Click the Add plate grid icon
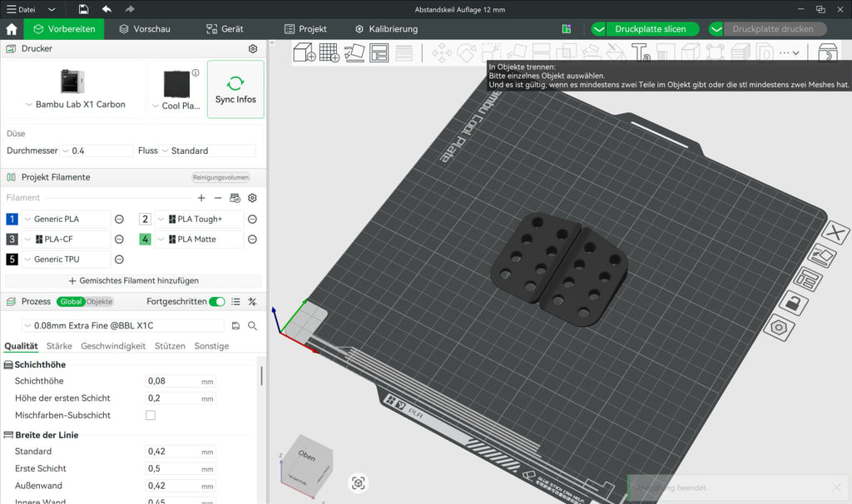 point(329,52)
